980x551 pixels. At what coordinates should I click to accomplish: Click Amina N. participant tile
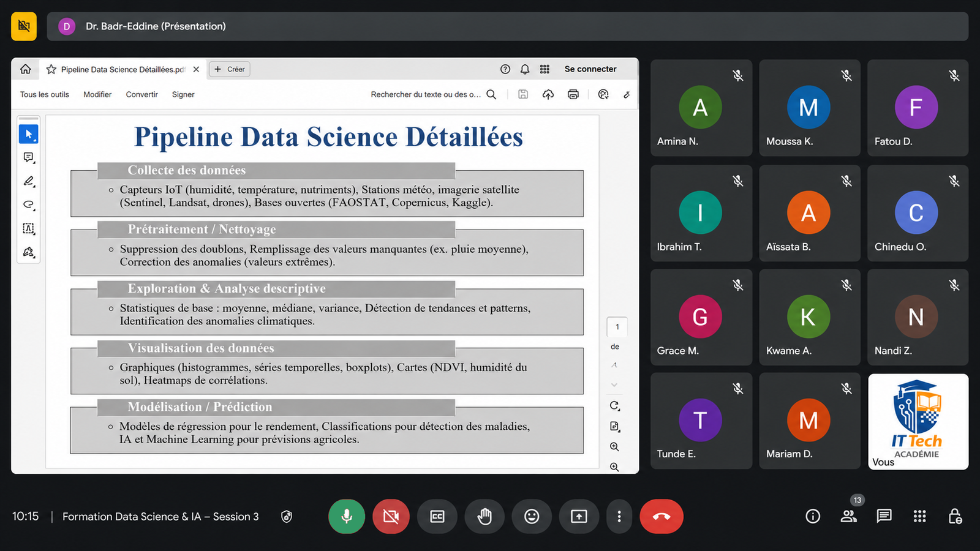click(701, 108)
